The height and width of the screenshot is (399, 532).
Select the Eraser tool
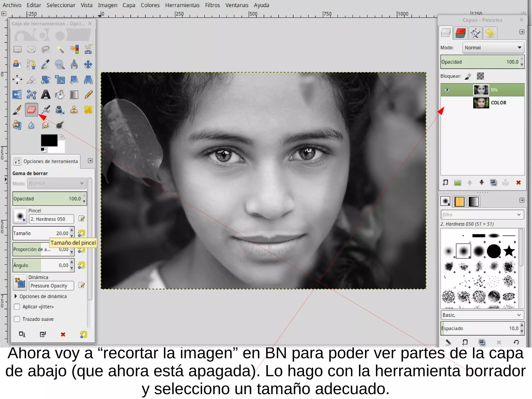pos(31,110)
